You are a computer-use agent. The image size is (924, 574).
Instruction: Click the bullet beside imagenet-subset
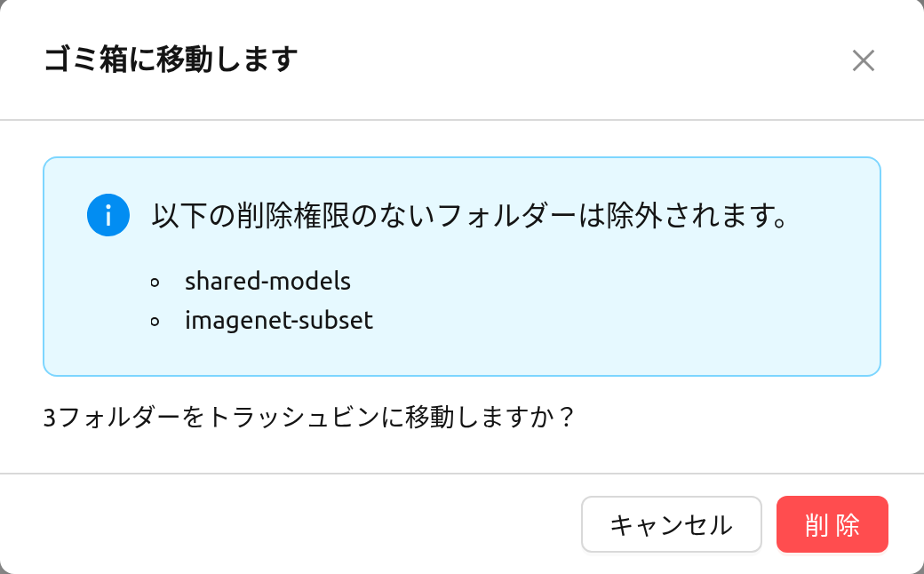[155, 322]
